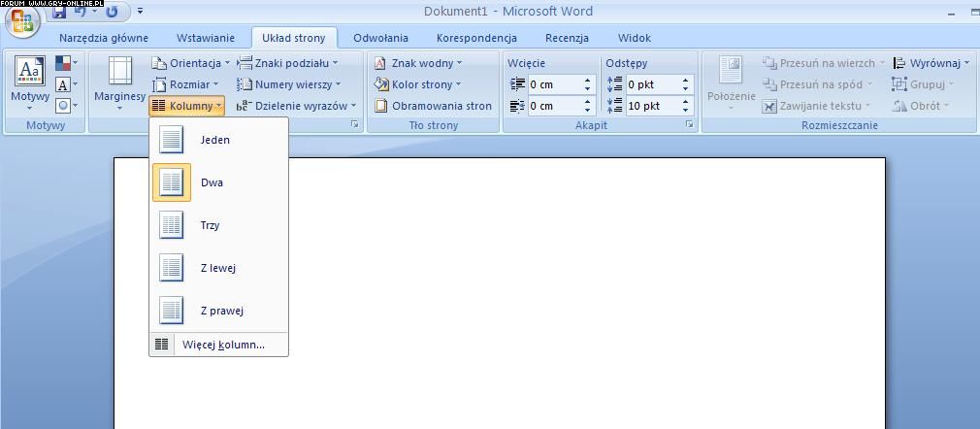Click Przesuń na spód button
The height and width of the screenshot is (429, 980).
click(817, 84)
